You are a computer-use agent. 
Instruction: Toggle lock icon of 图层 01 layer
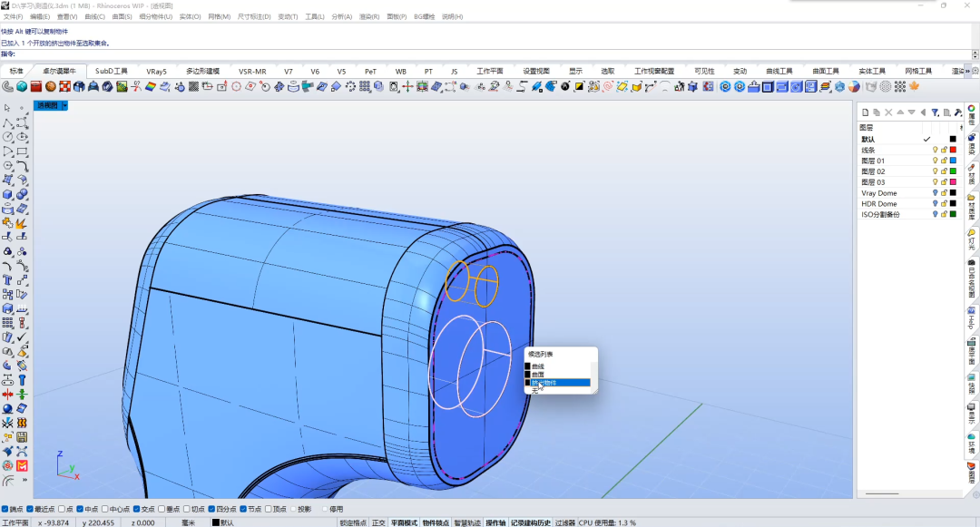pos(944,161)
